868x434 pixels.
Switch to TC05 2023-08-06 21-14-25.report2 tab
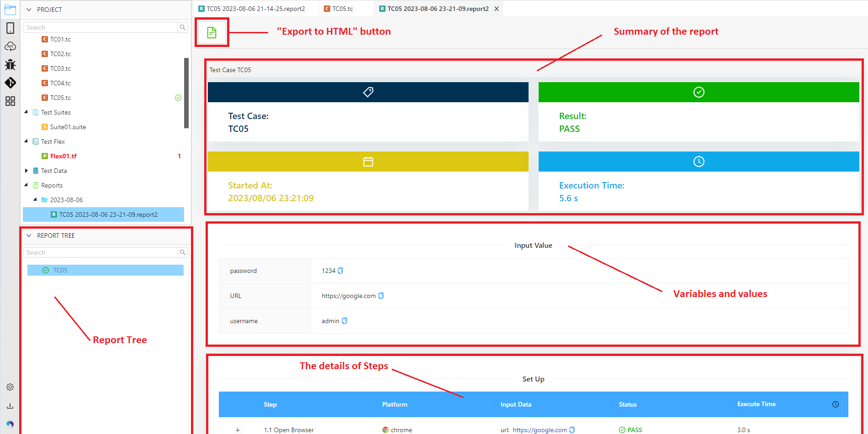[255, 9]
